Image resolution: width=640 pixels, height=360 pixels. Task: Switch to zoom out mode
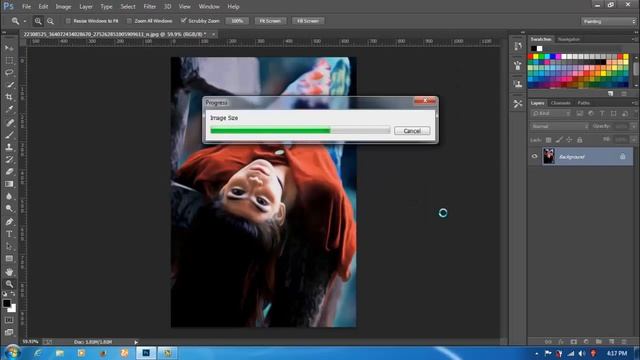pos(50,21)
